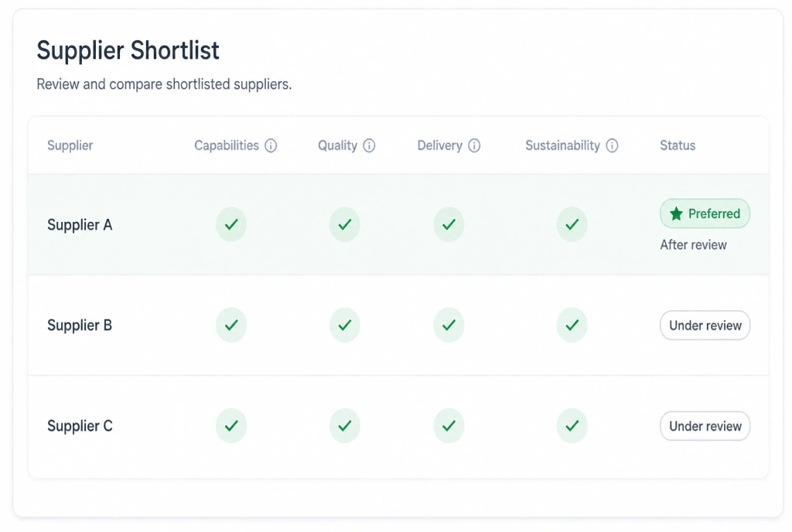Click Supplier C's Under review button
Screen dimensions: 792x532
(705, 426)
